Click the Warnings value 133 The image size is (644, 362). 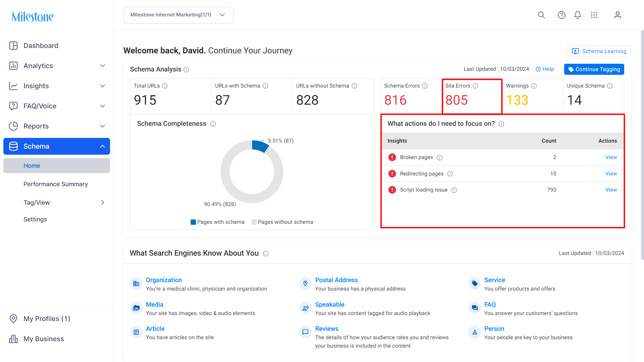[517, 100]
